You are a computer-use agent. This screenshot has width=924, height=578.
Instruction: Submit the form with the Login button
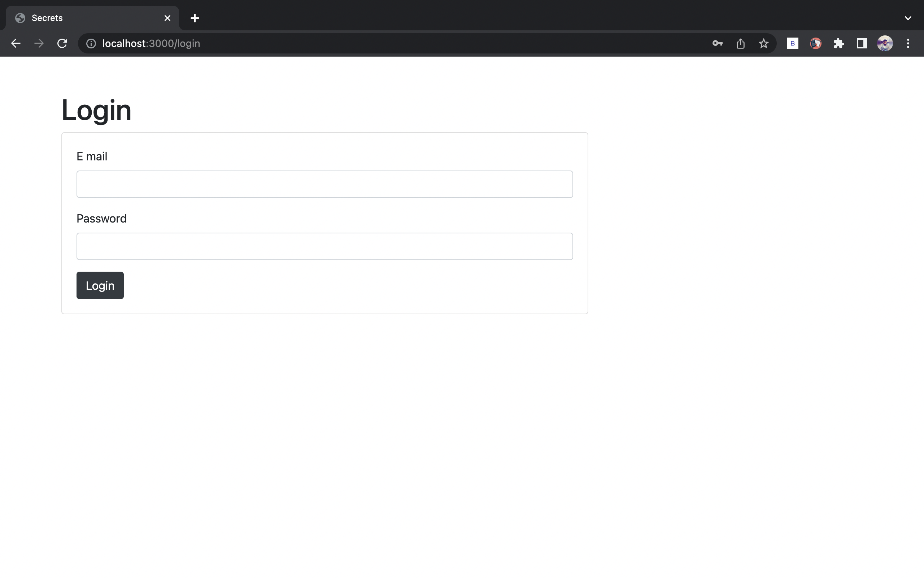[x=100, y=285]
